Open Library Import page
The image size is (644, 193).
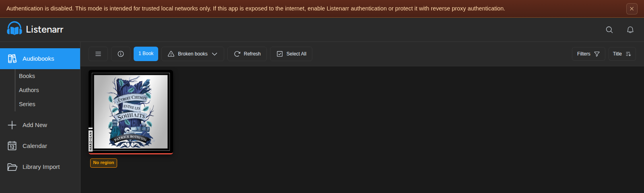(40, 167)
